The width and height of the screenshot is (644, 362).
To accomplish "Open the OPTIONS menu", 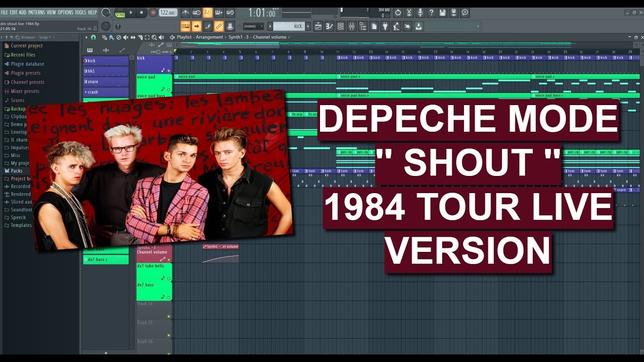I will click(65, 12).
